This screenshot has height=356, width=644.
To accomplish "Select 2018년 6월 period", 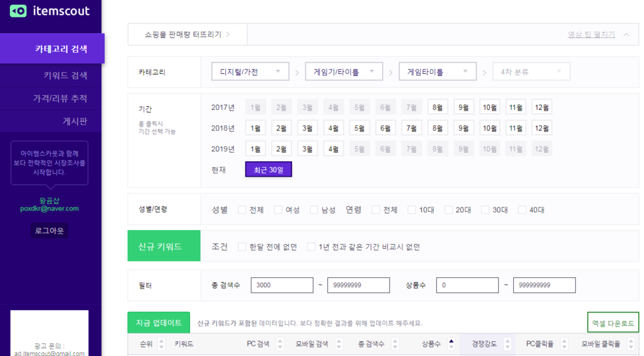I will [x=385, y=128].
